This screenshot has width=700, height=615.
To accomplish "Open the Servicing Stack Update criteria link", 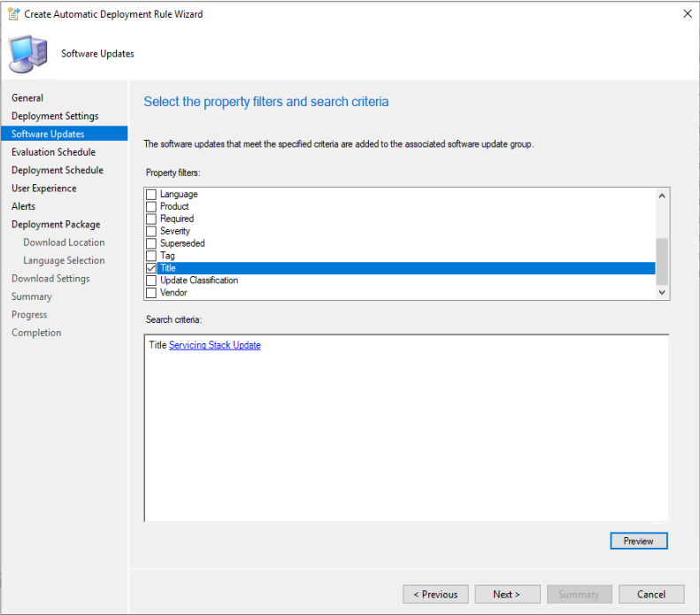I will click(215, 345).
